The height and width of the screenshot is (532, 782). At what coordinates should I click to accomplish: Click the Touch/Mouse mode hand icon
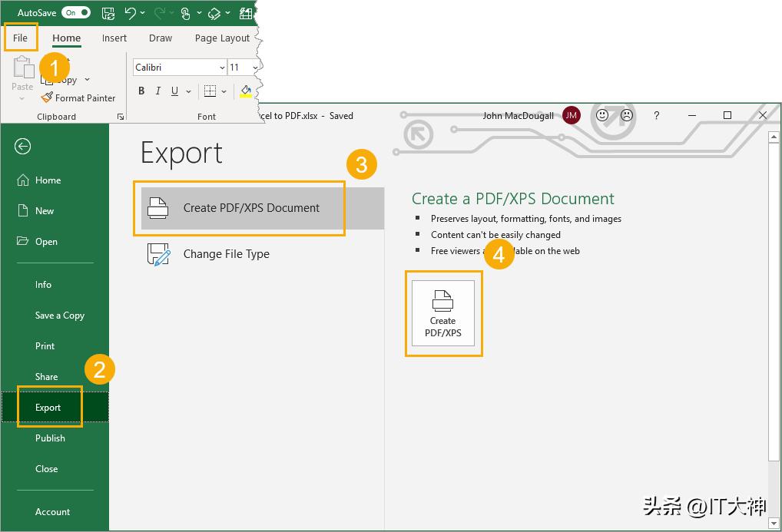pos(185,13)
